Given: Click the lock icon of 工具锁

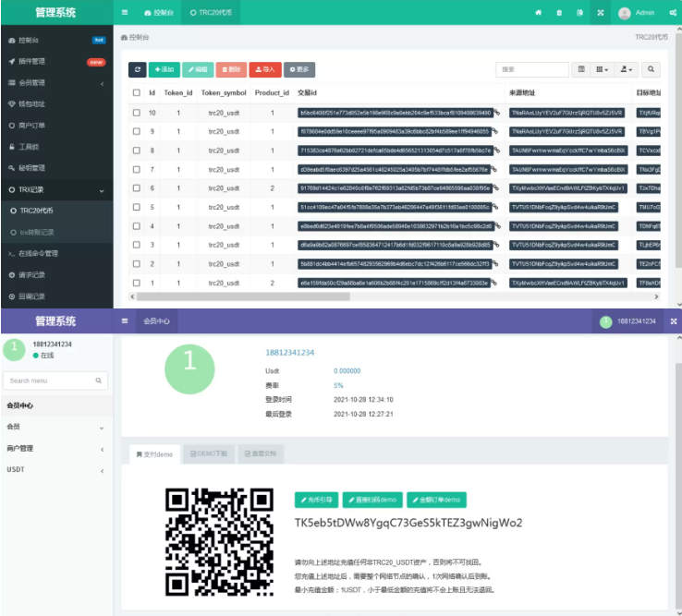Looking at the screenshot, I should pos(12,147).
